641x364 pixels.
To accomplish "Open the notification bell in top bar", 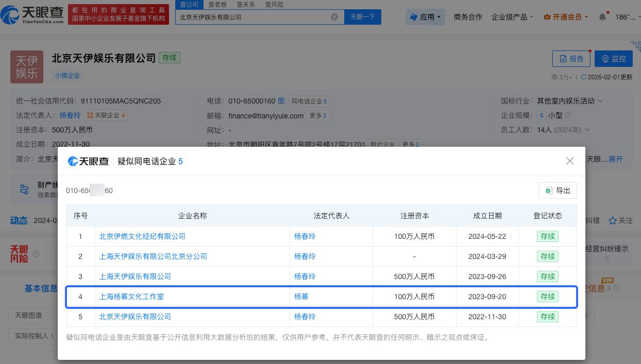I will (602, 16).
